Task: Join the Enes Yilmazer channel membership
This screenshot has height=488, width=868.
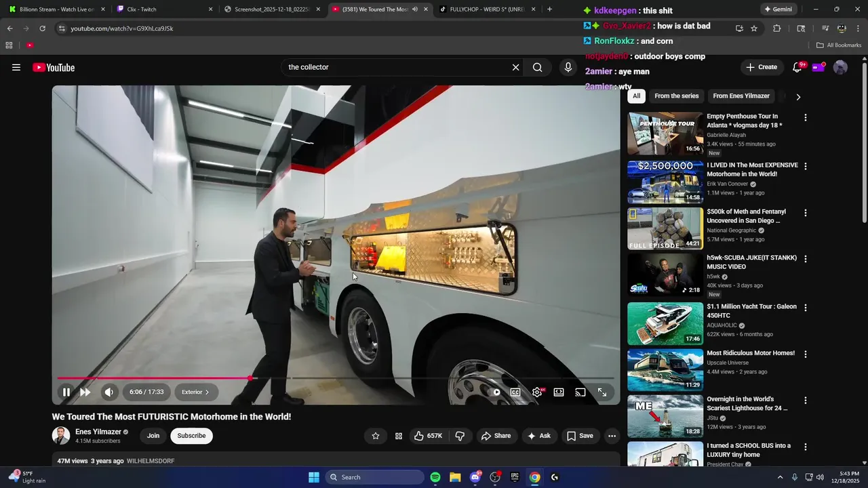Action: pos(153,436)
